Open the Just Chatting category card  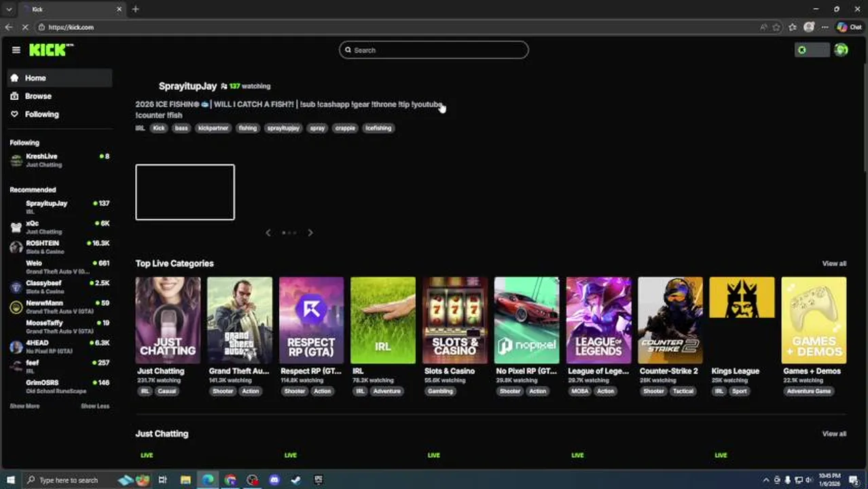168,321
